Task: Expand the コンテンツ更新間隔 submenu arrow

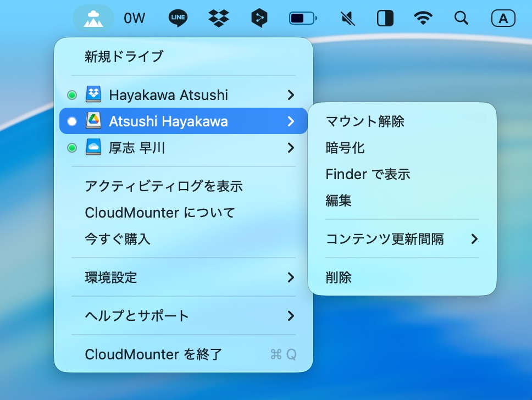Action: tap(474, 239)
